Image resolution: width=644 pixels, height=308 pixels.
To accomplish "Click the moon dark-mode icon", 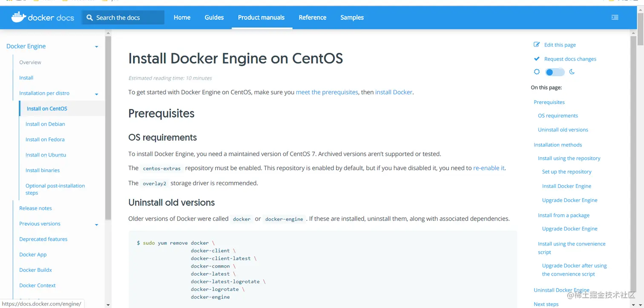I will 572,72.
